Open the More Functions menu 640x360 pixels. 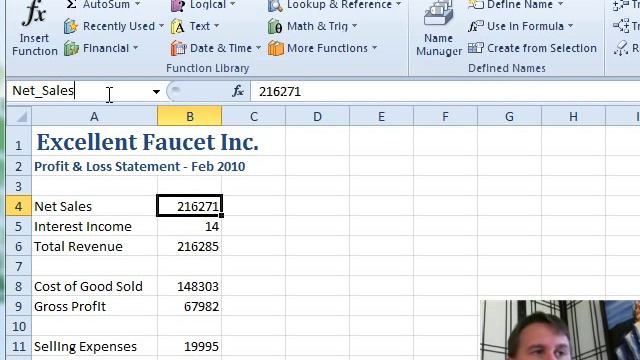[322, 48]
